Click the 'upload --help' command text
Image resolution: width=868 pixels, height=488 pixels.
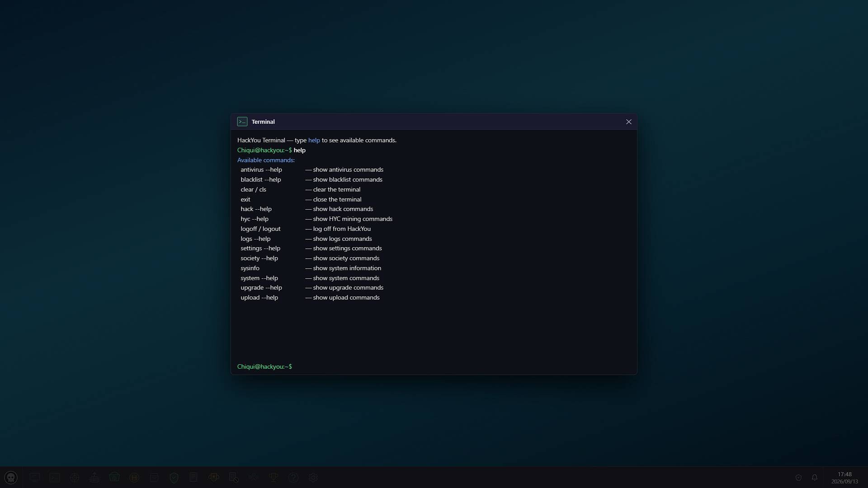(x=259, y=297)
